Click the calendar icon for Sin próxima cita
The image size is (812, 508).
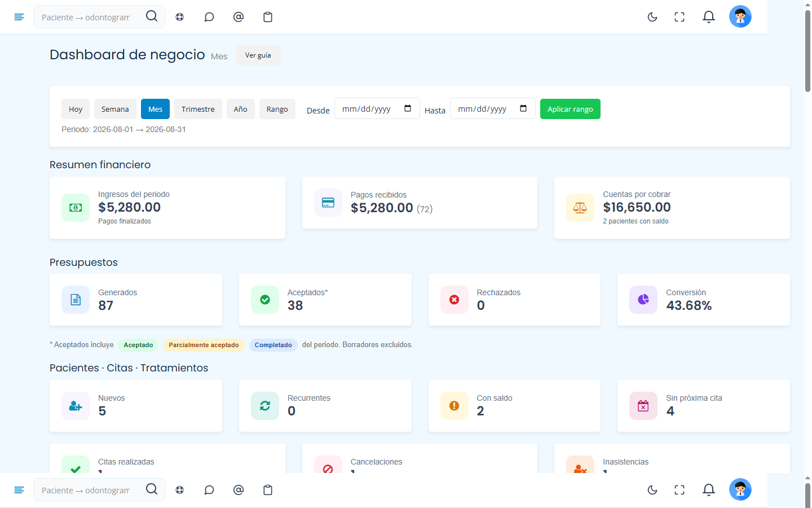[x=643, y=406]
